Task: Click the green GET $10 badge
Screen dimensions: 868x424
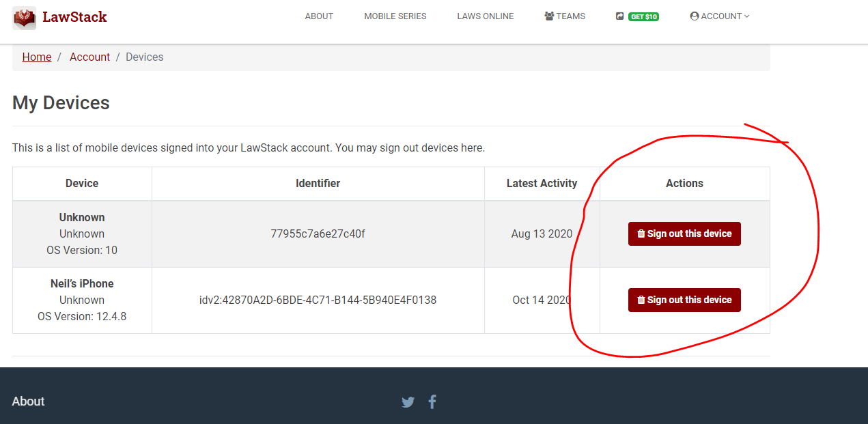Action: tap(644, 16)
